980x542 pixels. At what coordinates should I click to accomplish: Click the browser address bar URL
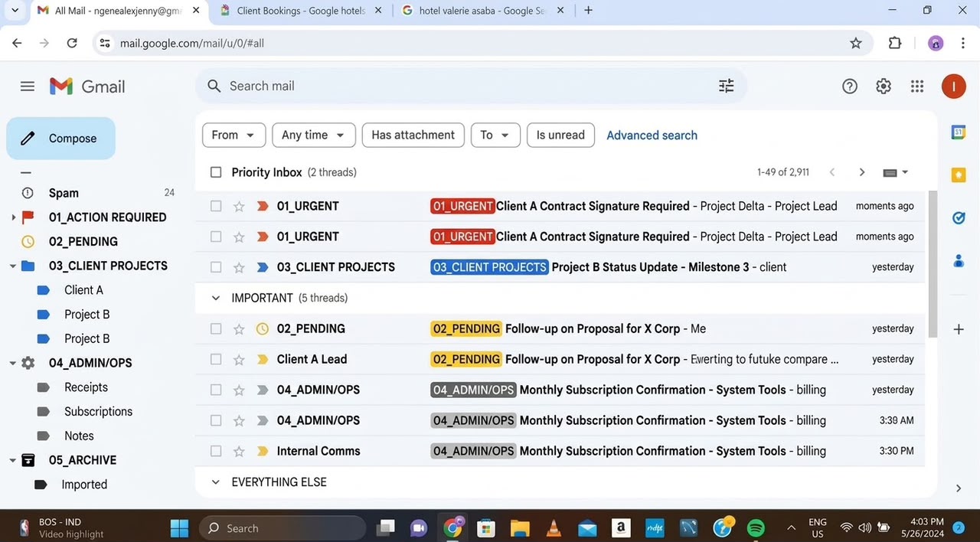pyautogui.click(x=192, y=44)
